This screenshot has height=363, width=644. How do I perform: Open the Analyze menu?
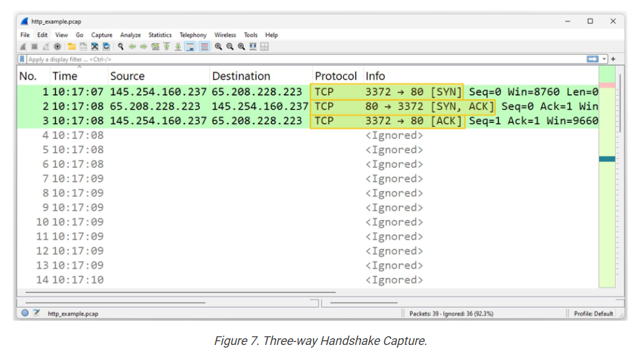(130, 35)
